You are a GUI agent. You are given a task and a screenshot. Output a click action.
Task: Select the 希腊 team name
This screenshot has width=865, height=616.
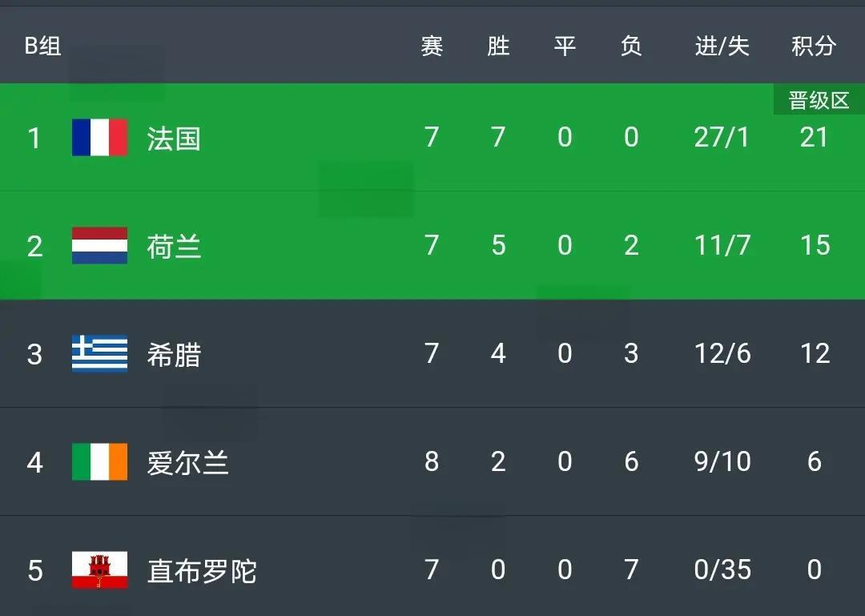(173, 354)
